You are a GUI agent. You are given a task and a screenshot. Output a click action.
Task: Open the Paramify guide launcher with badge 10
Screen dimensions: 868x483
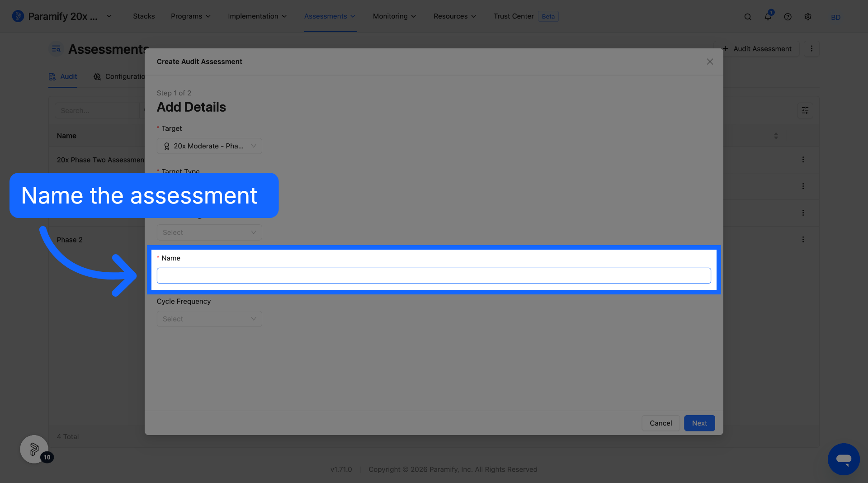click(34, 449)
